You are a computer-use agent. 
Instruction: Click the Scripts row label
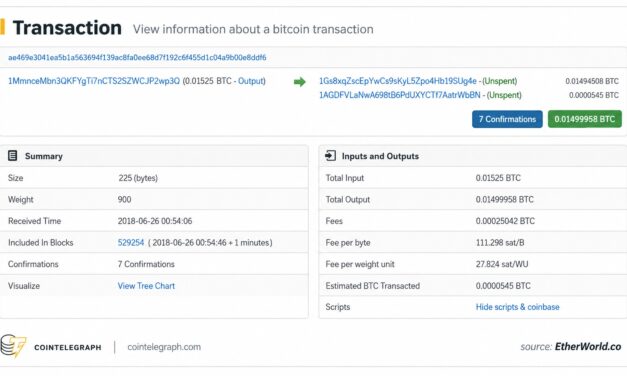pos(337,307)
